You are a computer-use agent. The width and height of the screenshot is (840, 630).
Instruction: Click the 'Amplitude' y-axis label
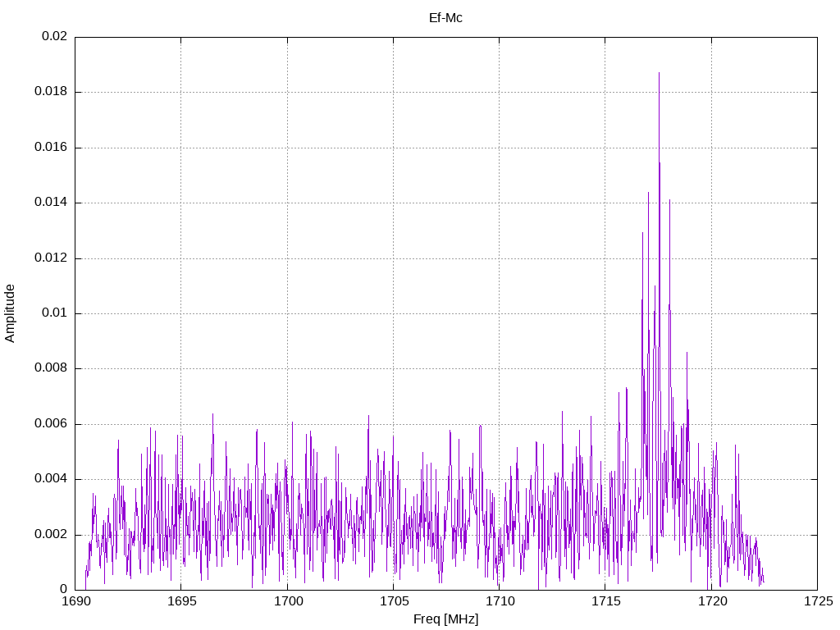point(10,313)
